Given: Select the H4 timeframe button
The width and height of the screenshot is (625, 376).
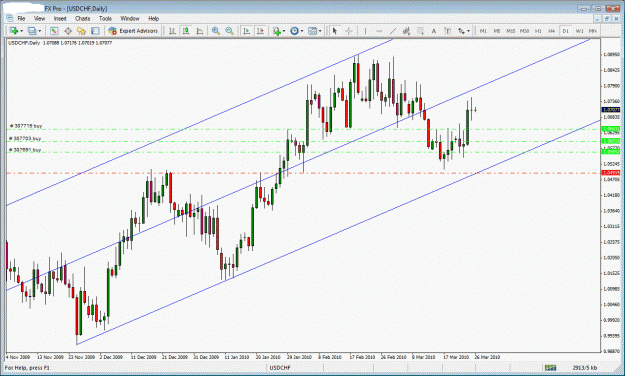Looking at the screenshot, I should 552,31.
